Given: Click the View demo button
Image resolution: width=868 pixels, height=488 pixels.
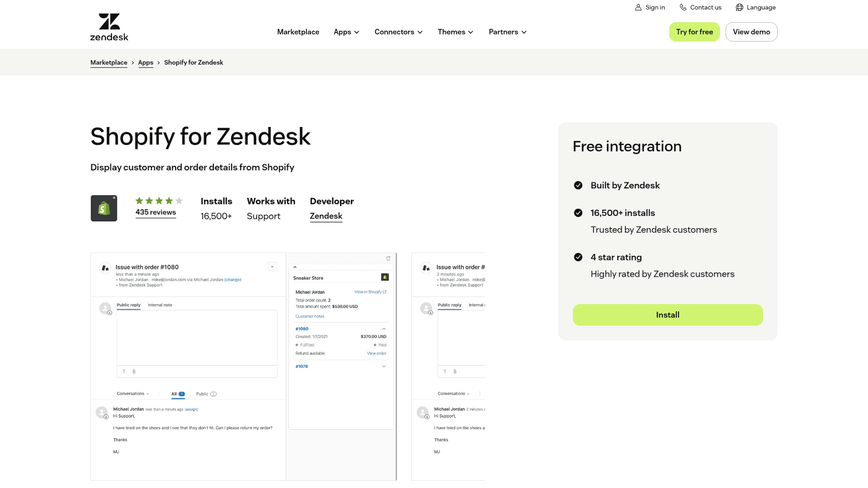Looking at the screenshot, I should (x=751, y=32).
